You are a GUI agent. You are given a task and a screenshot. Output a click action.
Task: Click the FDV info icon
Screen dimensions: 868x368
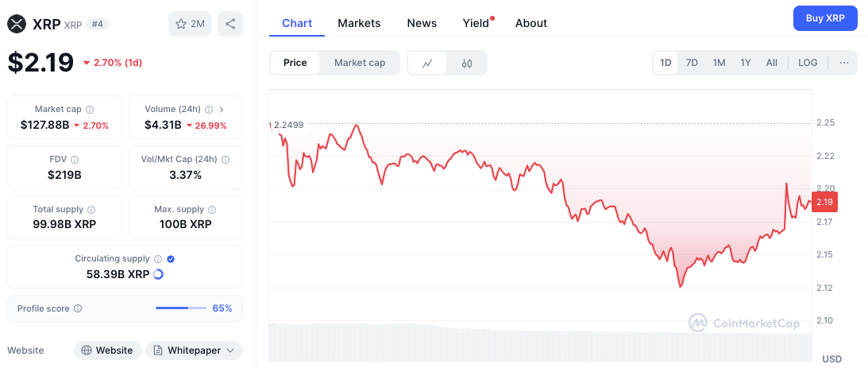(75, 160)
